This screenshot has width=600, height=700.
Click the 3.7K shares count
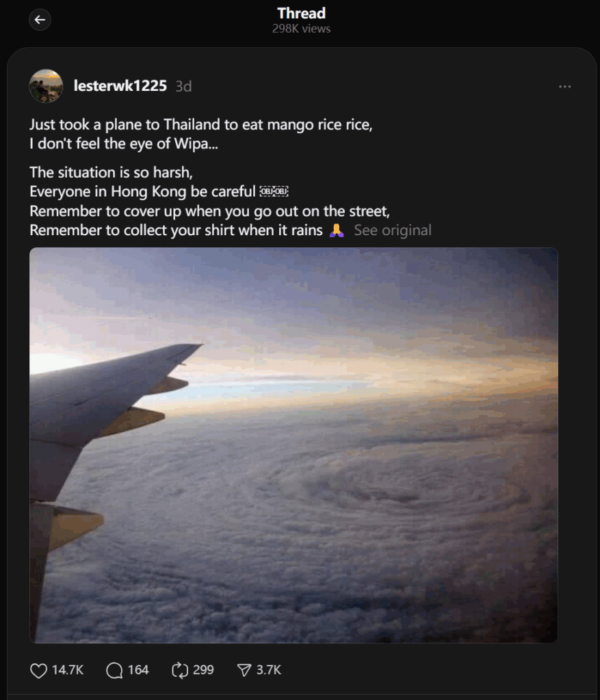point(268,670)
